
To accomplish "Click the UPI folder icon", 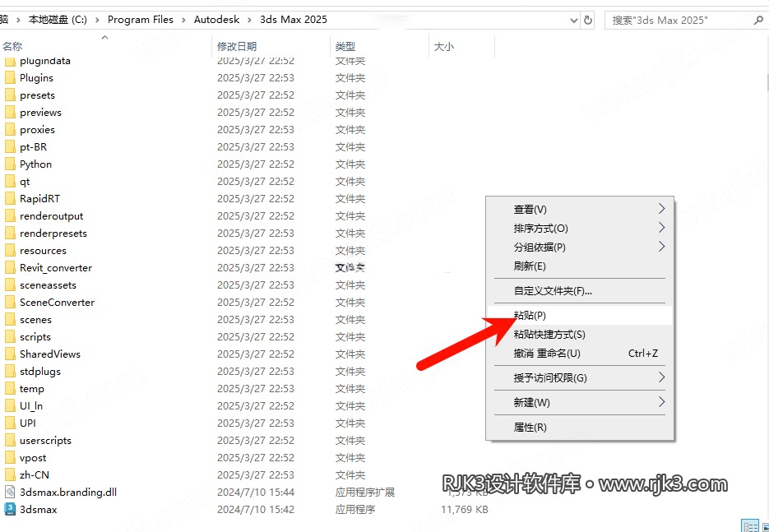I will coord(10,423).
